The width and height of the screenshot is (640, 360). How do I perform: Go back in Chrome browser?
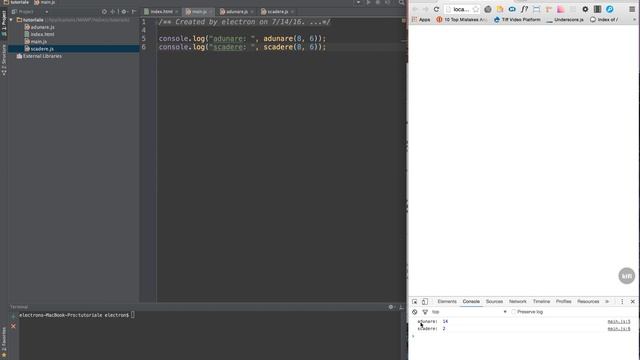[415, 9]
